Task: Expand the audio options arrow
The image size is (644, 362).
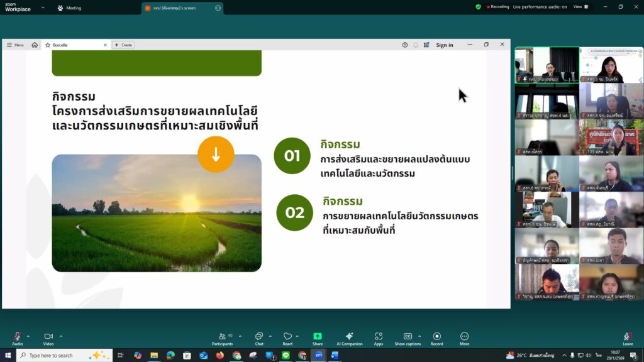Action: tap(28, 336)
